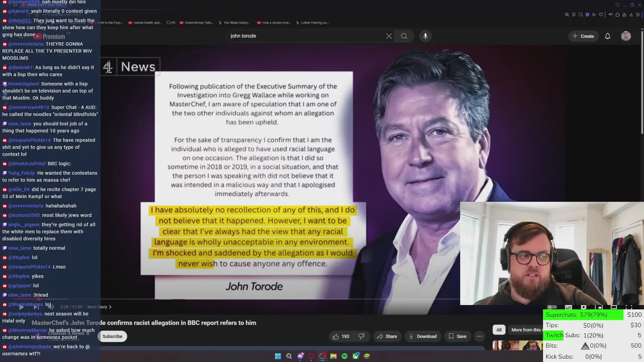Screen dimensions: 644x362
Task: Open the browser easy setup menu icon
Action: [638, 15]
